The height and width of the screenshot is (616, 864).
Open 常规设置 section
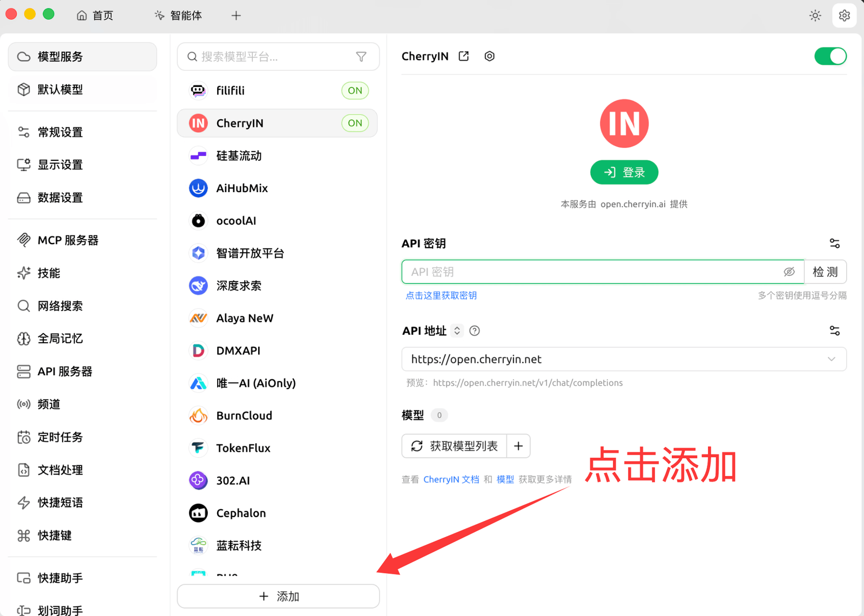[x=83, y=132]
